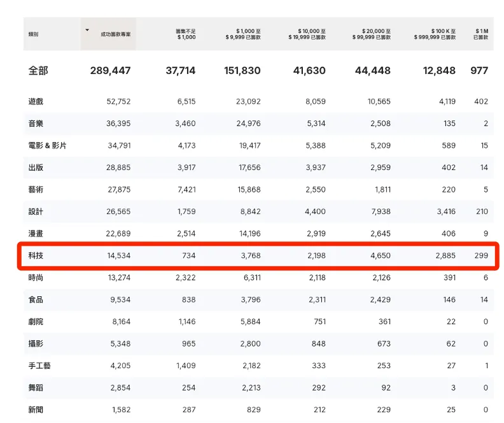504x423 pixels.
Task: Click the 289,447 total successful projects value
Action: [x=110, y=71]
